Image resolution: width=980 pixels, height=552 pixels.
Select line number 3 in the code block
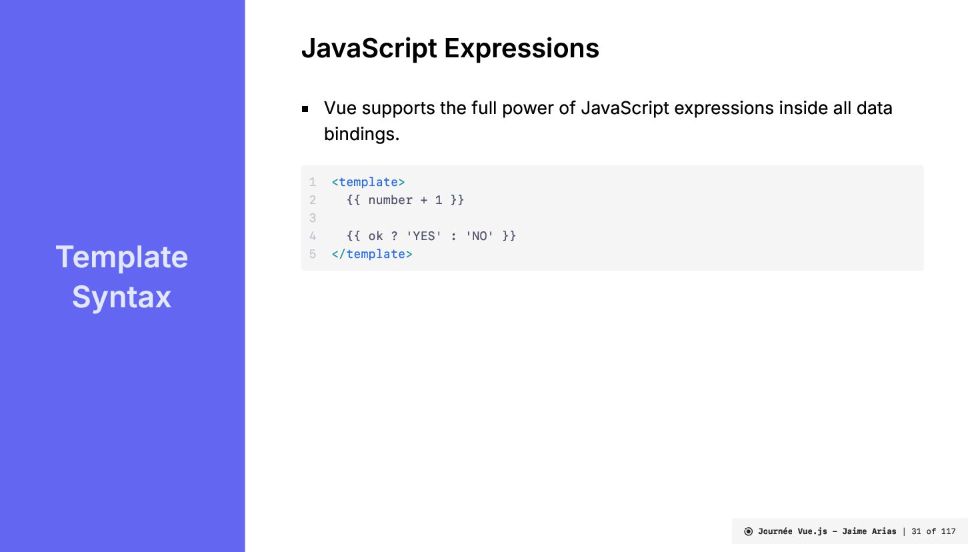point(313,218)
